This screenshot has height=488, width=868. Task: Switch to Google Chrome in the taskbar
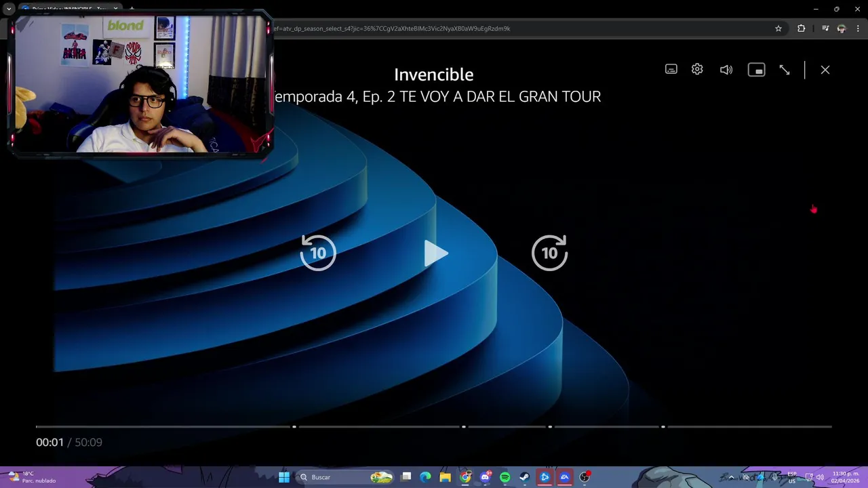tap(465, 477)
